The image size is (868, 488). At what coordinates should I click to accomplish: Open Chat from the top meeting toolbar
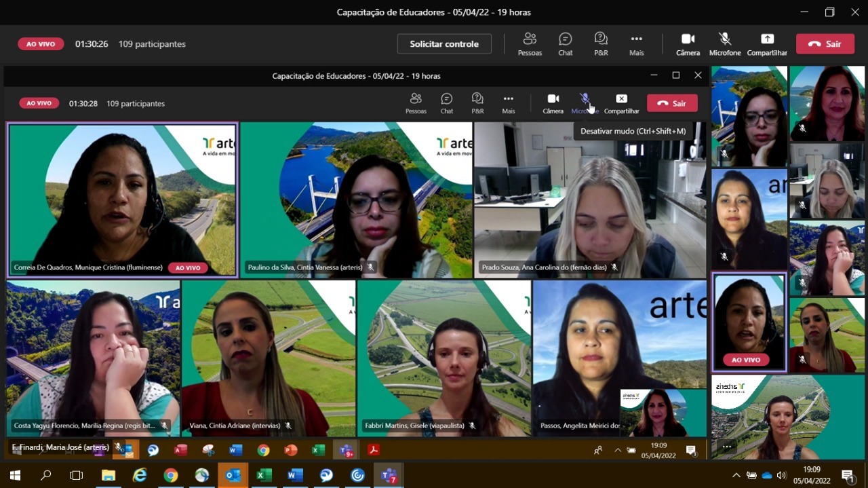[565, 43]
